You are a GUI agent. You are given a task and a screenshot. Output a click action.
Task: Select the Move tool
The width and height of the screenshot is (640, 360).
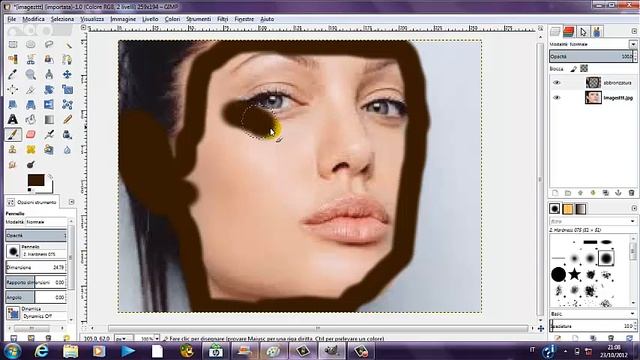coord(67,74)
